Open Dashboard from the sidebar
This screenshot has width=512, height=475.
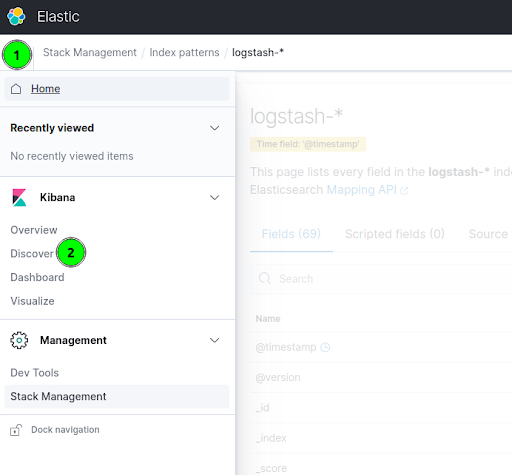point(37,277)
